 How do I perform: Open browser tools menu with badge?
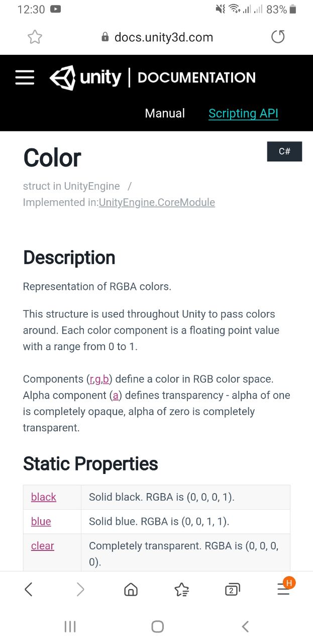284,588
